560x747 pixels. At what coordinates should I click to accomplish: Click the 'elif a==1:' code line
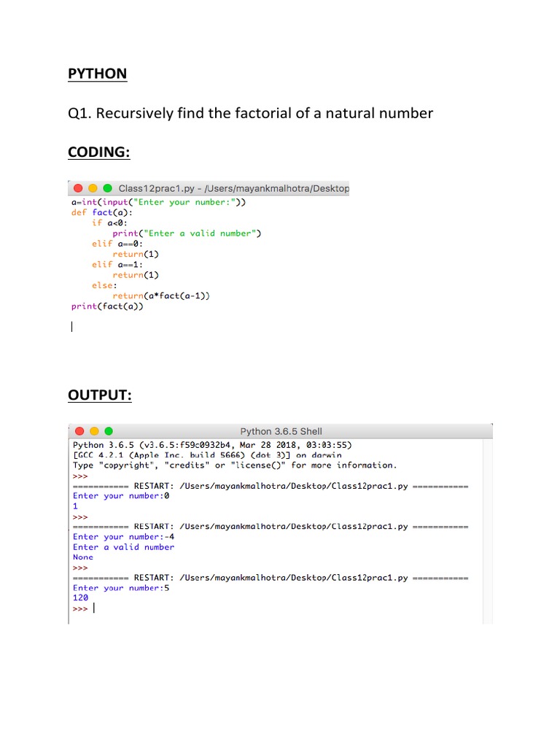click(x=117, y=264)
